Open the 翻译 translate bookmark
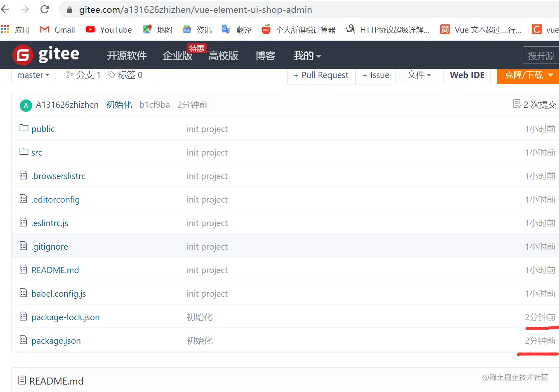The image size is (559, 392). [x=237, y=30]
